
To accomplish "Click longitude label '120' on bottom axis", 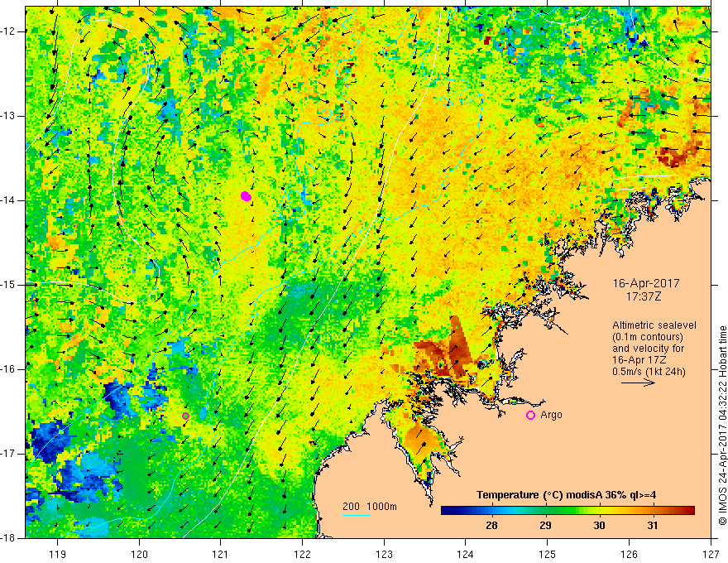I will pos(139,554).
